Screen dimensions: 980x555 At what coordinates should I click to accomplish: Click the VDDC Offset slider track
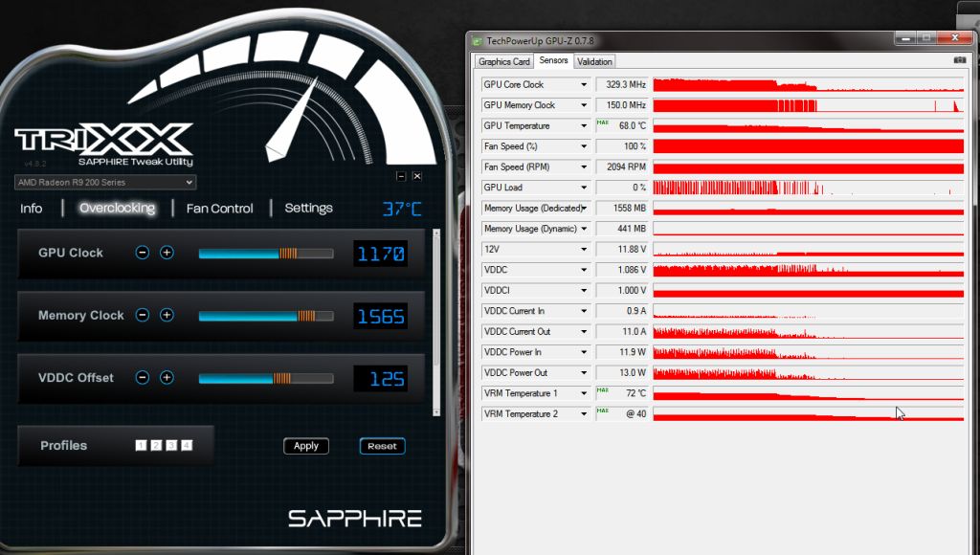[266, 379]
